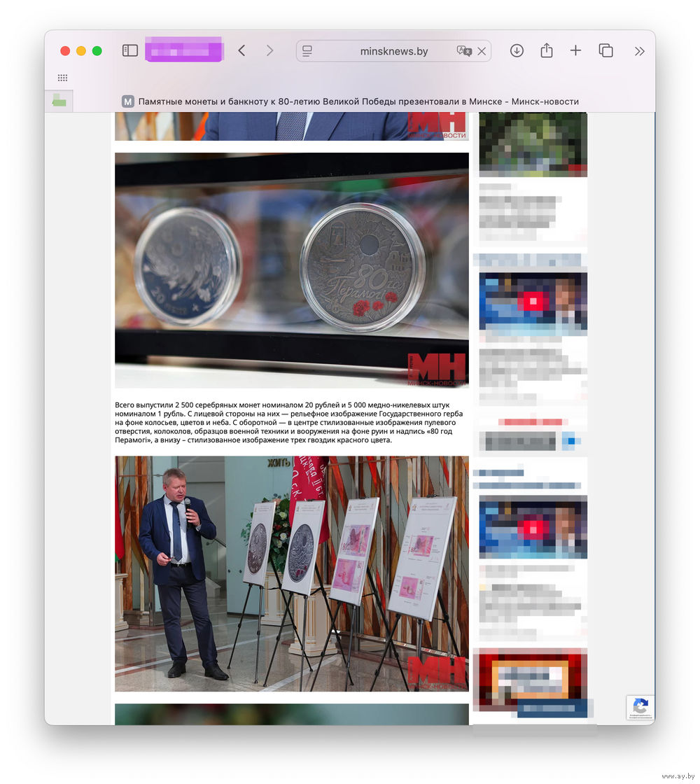Select the Минск-новости article tab
Screen dimensions: 700x784
350,101
